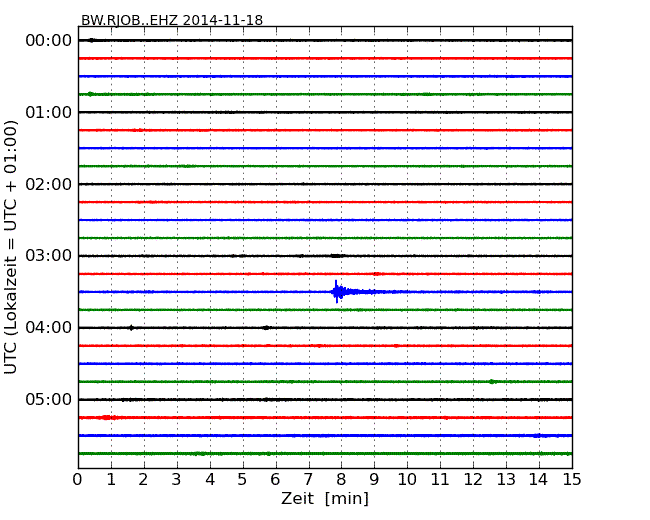Click the x-axis tick label 9

[x=374, y=480]
